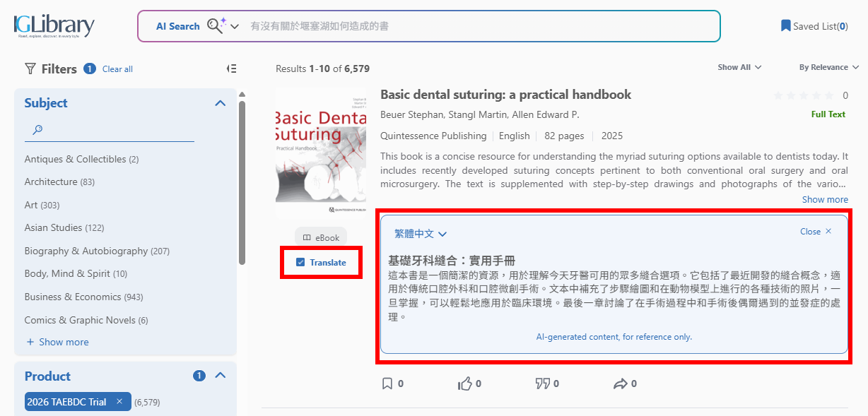Viewport: 868px width, 416px height.
Task: Bookmark the Basic dental suturing book
Action: (x=387, y=384)
